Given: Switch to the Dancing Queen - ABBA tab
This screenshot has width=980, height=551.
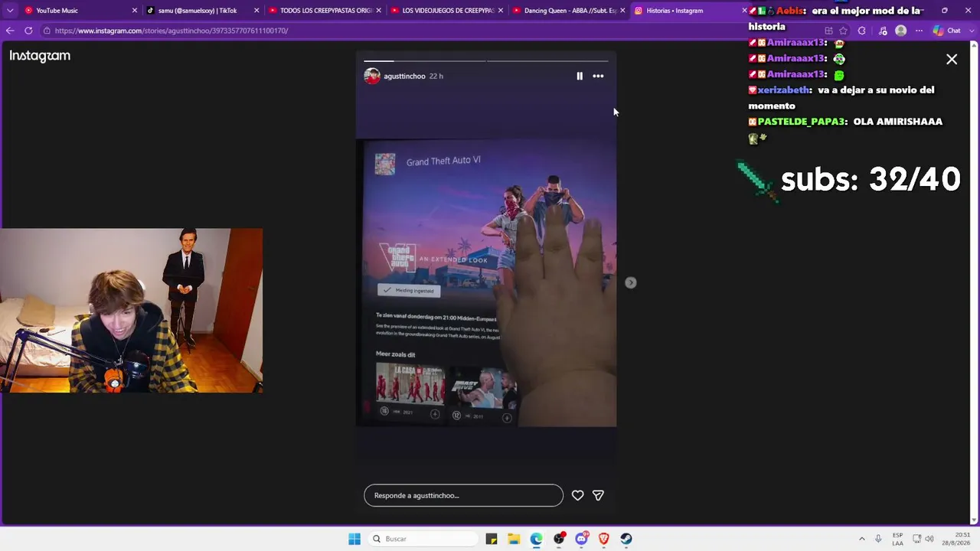Looking at the screenshot, I should pos(568,11).
